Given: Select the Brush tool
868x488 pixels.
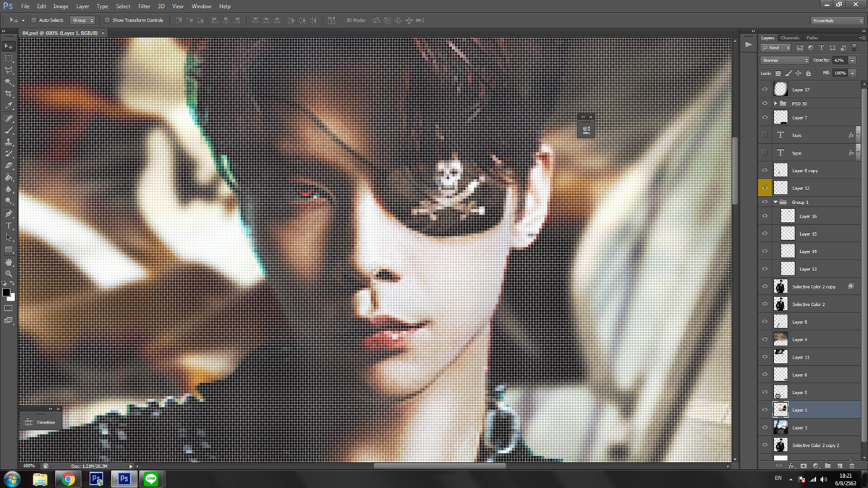Looking at the screenshot, I should point(9,130).
